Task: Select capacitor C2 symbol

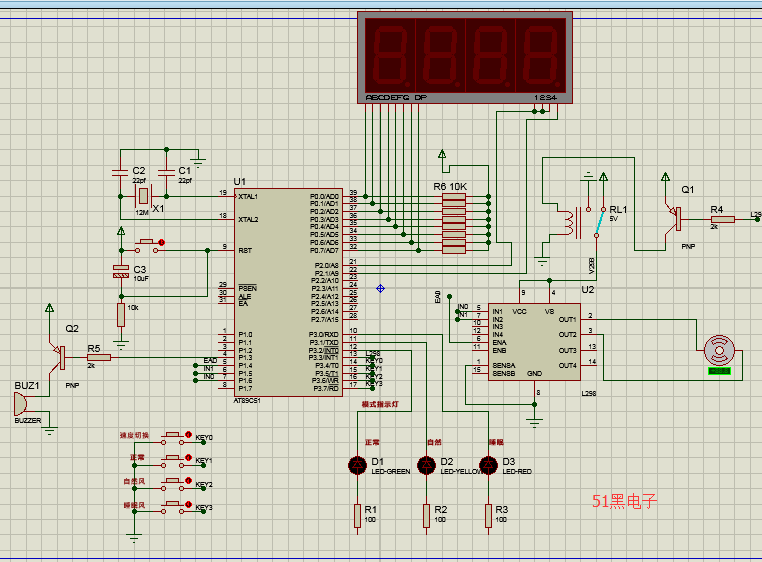Action: click(x=120, y=172)
